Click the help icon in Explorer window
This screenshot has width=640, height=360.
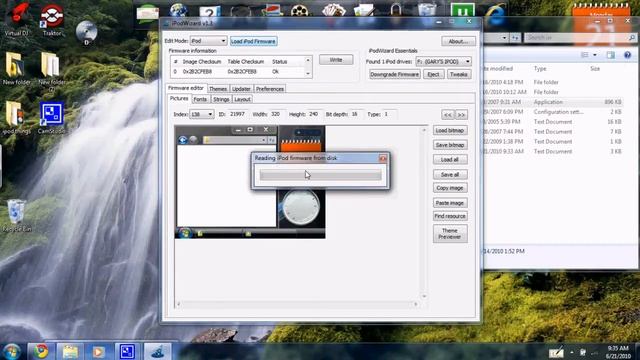(627, 55)
